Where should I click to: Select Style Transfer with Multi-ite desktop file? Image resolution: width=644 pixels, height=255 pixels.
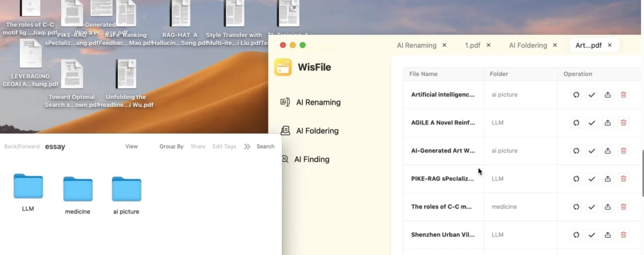(x=234, y=23)
